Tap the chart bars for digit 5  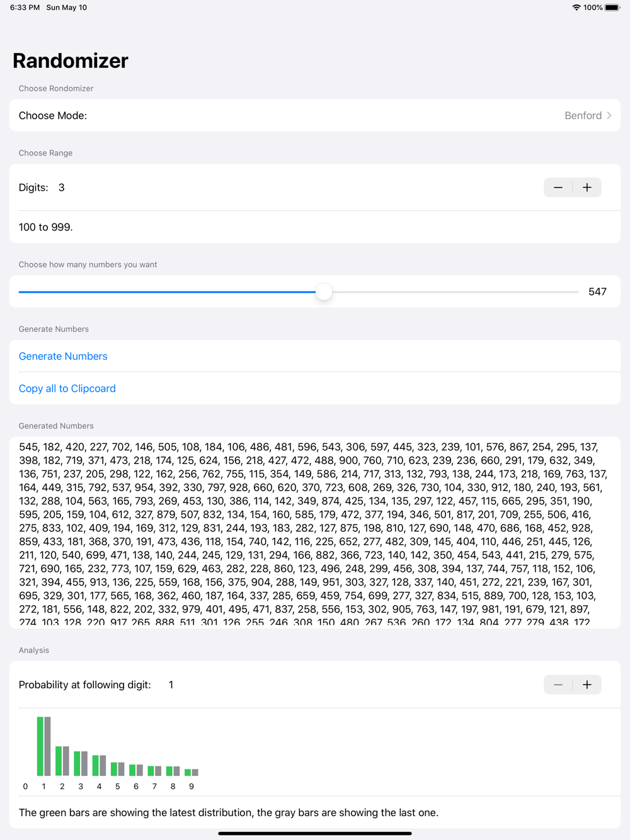pos(118,769)
